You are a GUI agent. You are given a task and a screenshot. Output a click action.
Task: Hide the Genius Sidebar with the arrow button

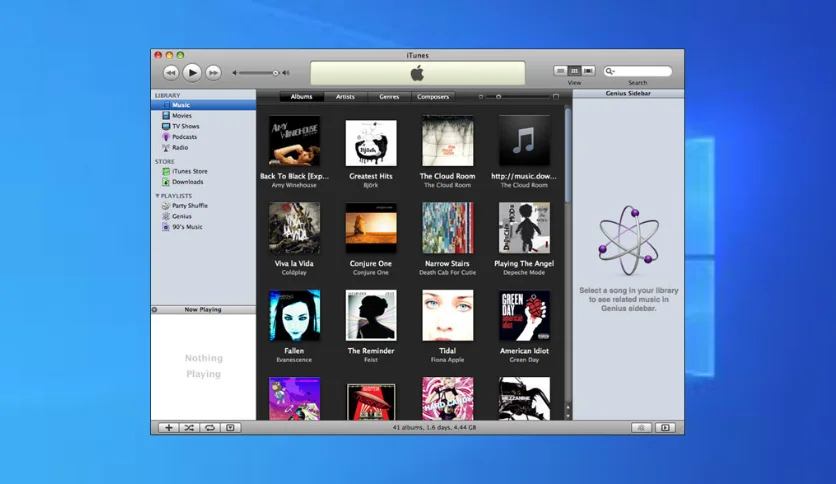point(665,427)
